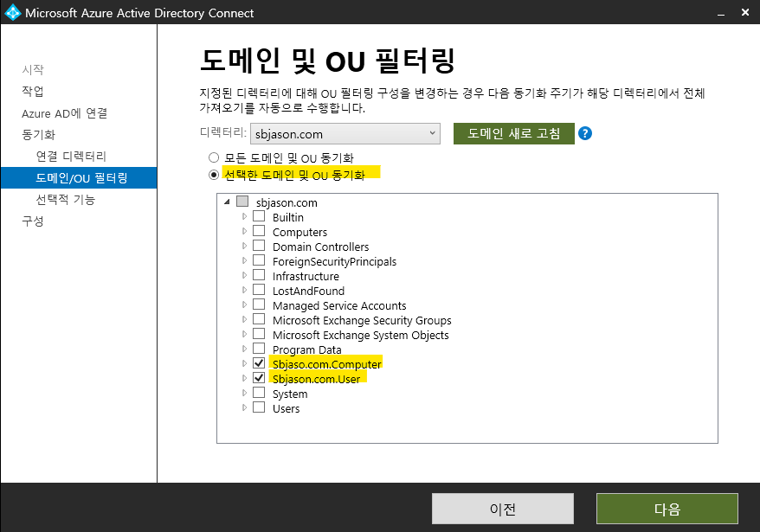The width and height of the screenshot is (760, 532).
Task: Go to the 시작 step in sidebar
Action: click(x=33, y=70)
